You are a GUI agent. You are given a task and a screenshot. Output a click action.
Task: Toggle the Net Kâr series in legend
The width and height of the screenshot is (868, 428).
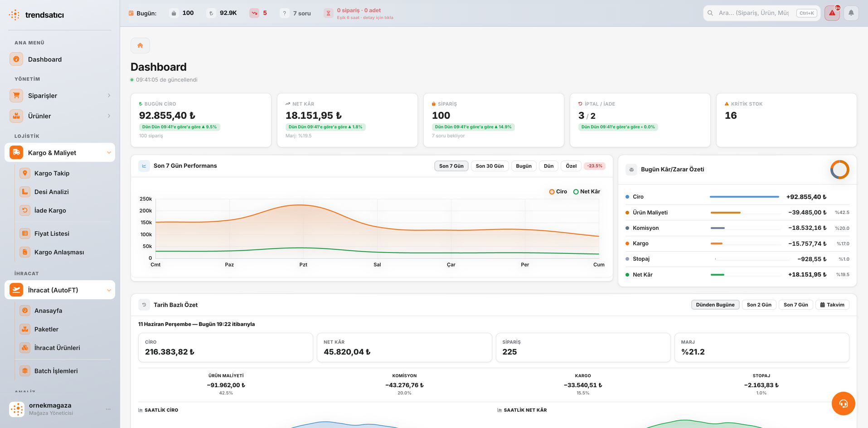587,192
